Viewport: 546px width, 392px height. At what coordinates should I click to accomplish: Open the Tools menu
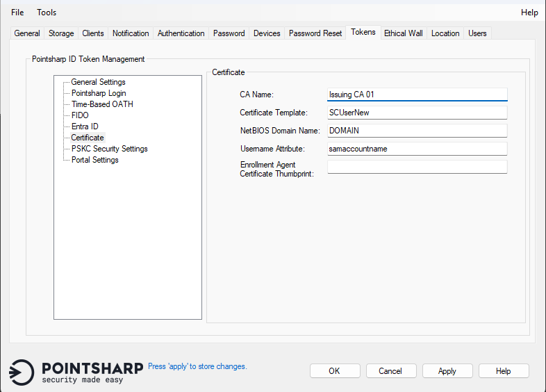[47, 13]
